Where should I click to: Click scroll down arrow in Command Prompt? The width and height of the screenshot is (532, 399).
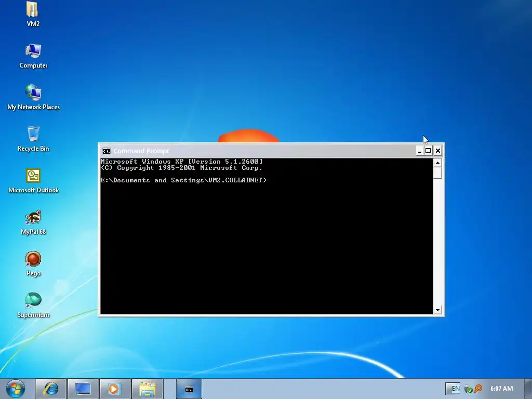(437, 310)
